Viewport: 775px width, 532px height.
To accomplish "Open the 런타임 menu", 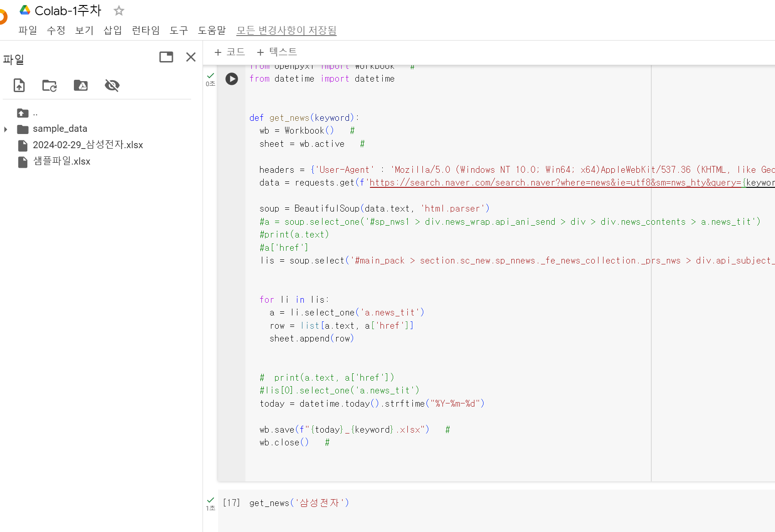I will [146, 31].
